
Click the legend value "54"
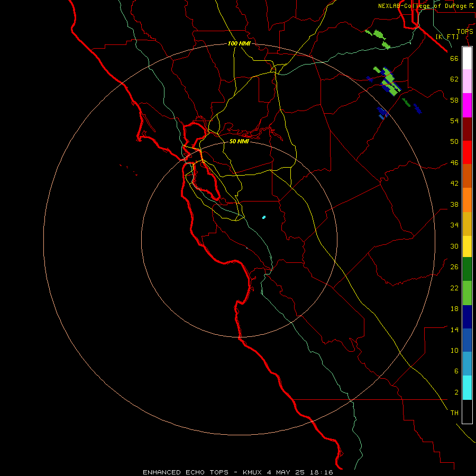pos(454,121)
